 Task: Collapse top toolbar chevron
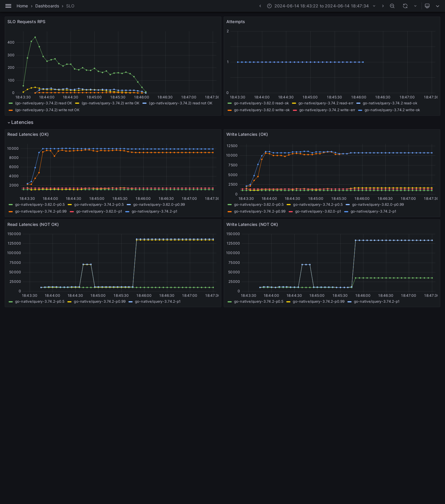[x=438, y=6]
